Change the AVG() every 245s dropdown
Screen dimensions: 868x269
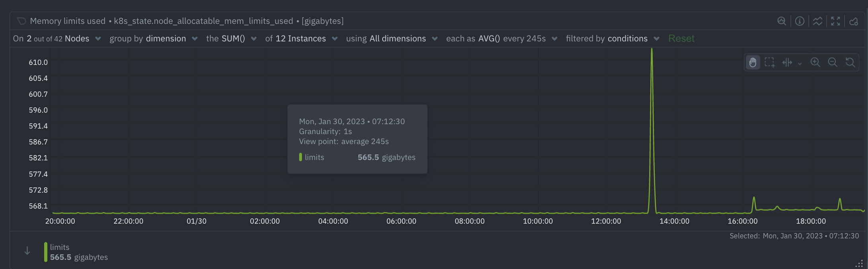point(502,39)
